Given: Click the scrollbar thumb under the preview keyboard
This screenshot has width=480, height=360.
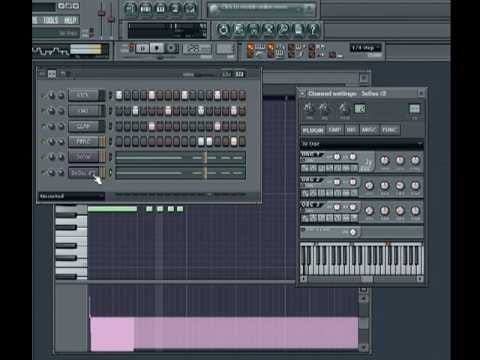Looking at the screenshot, I should [367, 279].
